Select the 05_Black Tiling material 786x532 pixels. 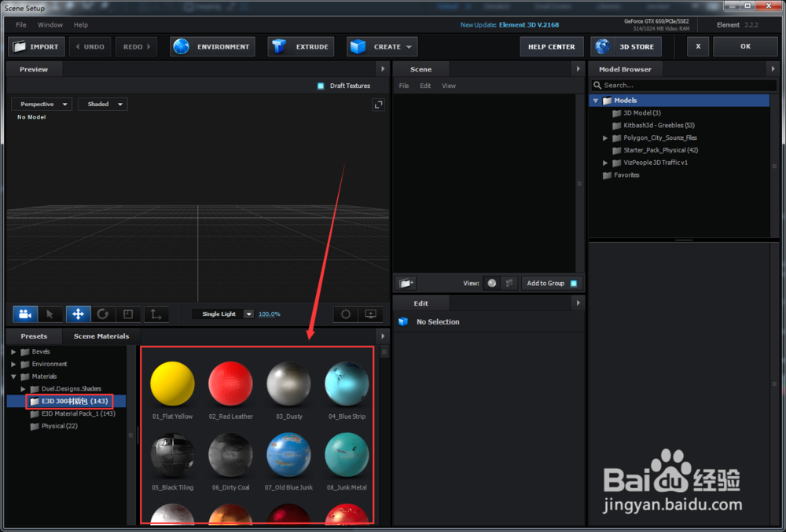[172, 455]
